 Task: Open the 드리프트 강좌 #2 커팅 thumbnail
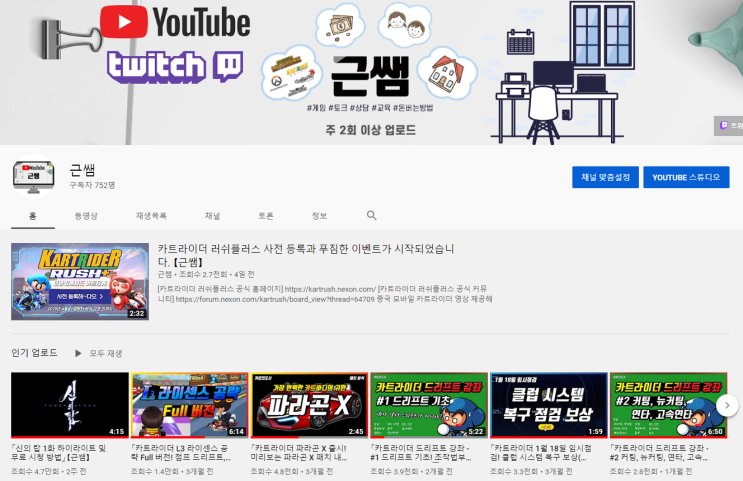pyautogui.click(x=669, y=405)
